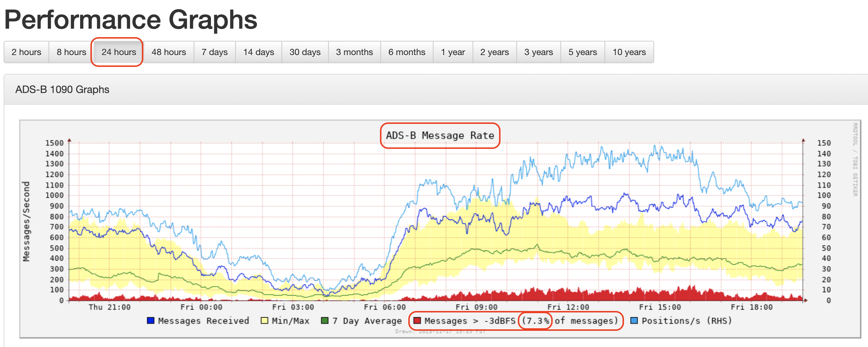Click the ADS-B Message Rate graph title

(440, 136)
